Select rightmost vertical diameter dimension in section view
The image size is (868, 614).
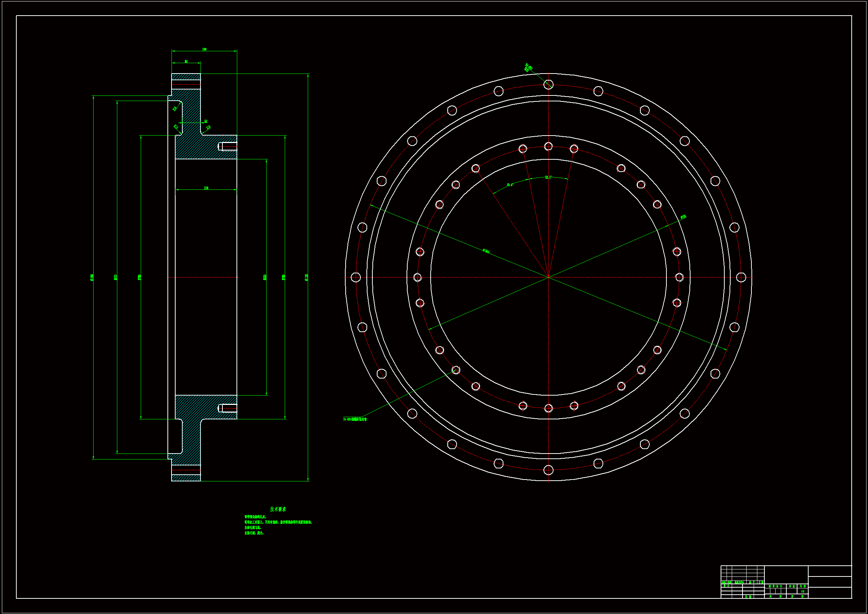(306, 277)
